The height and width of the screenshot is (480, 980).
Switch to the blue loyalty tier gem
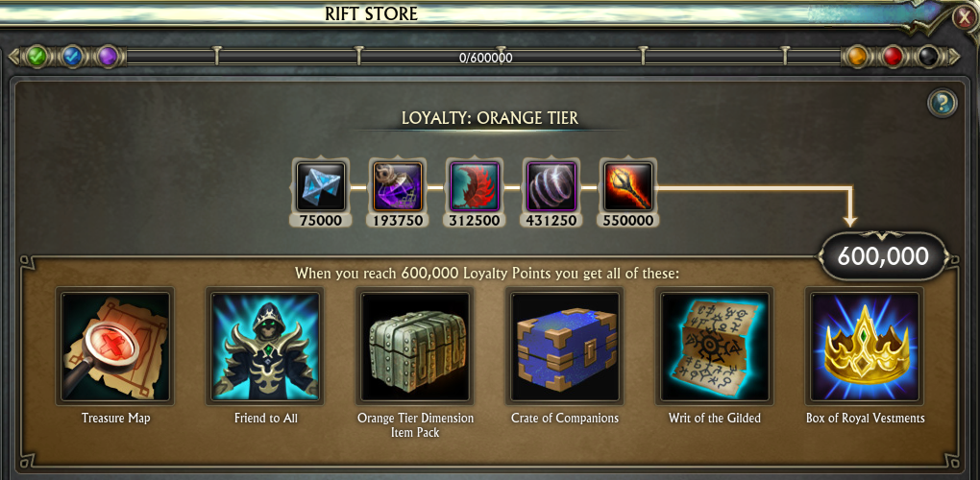72,58
